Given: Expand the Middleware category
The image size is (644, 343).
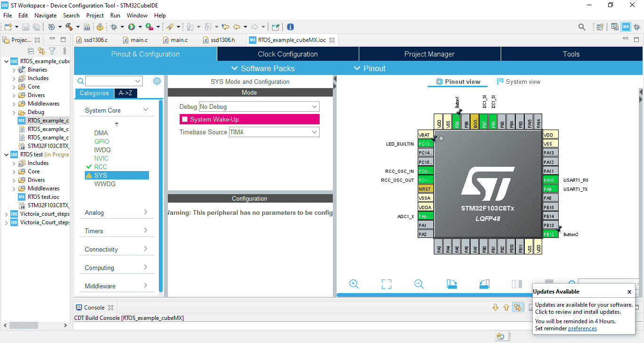Looking at the screenshot, I should 116,286.
